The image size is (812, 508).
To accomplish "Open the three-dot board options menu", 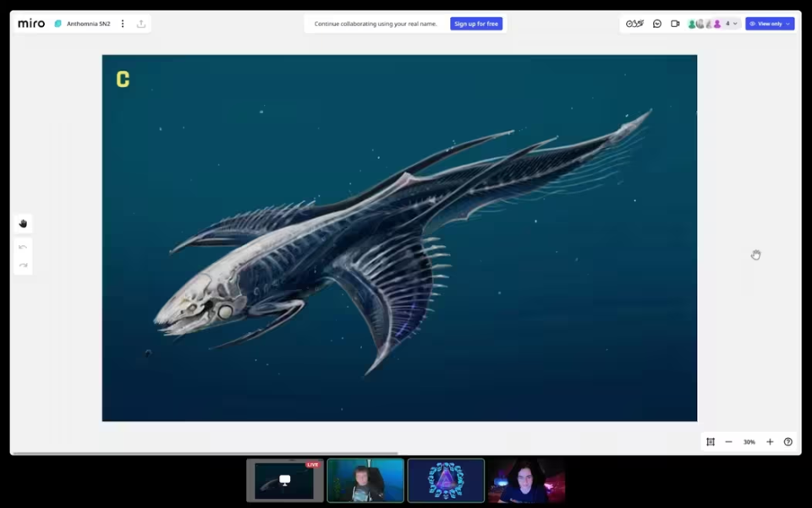I will [123, 24].
